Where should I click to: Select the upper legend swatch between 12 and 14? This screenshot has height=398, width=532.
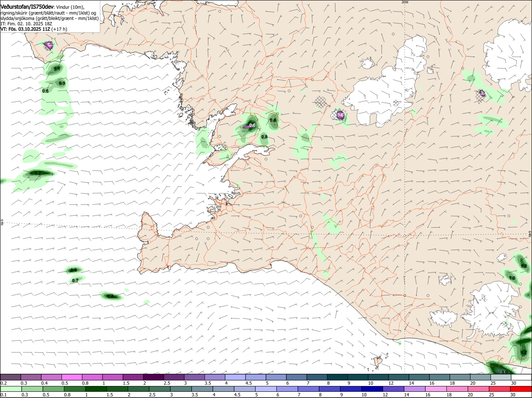coord(398,377)
